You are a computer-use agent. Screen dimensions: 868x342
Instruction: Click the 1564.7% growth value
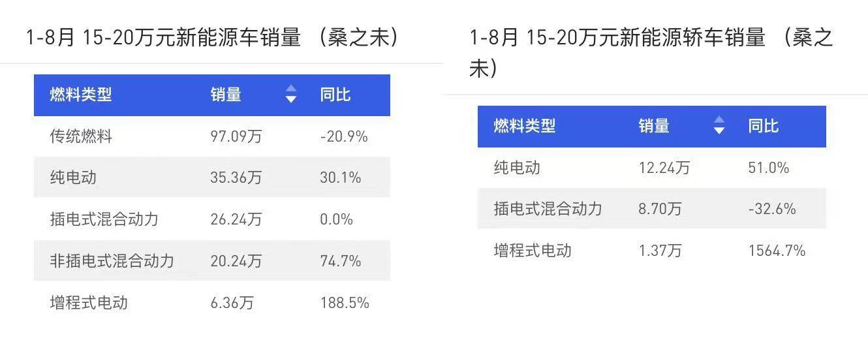(777, 251)
